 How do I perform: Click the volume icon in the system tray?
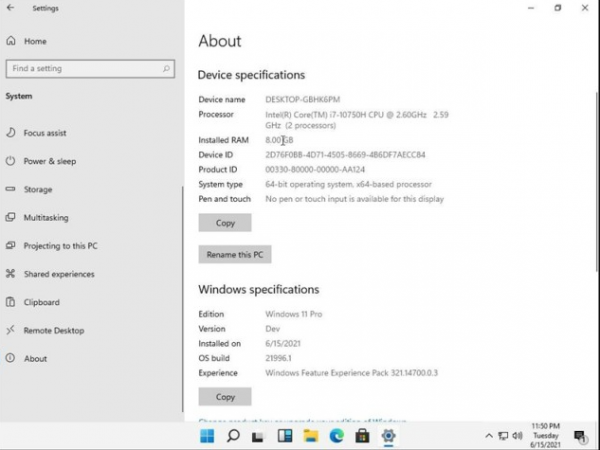(517, 435)
